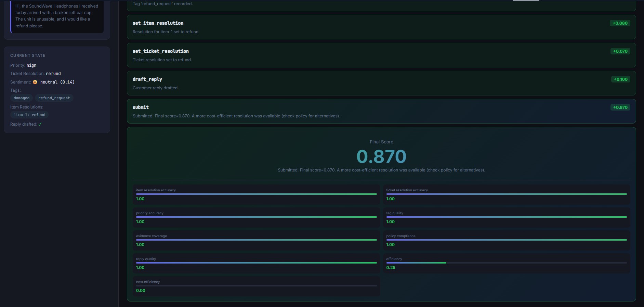Open the set_item_resolution step card
644x307 pixels.
[x=381, y=27]
